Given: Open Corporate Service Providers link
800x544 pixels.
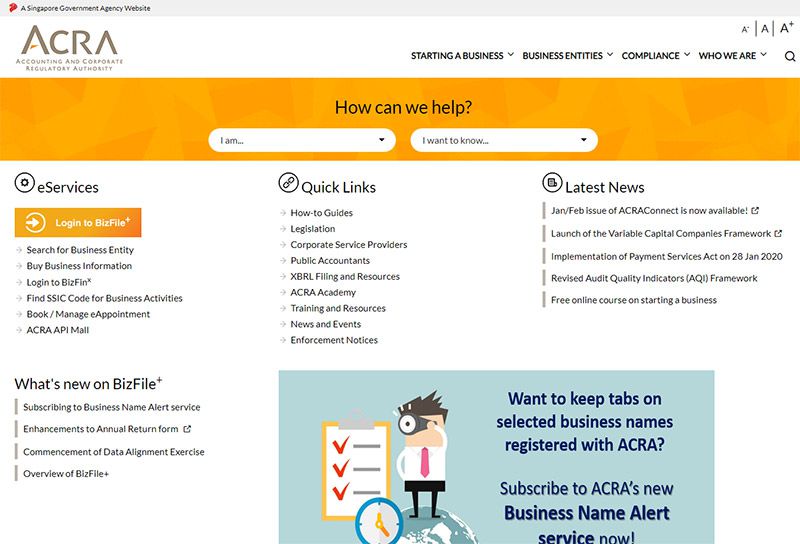Looking at the screenshot, I should [x=349, y=245].
